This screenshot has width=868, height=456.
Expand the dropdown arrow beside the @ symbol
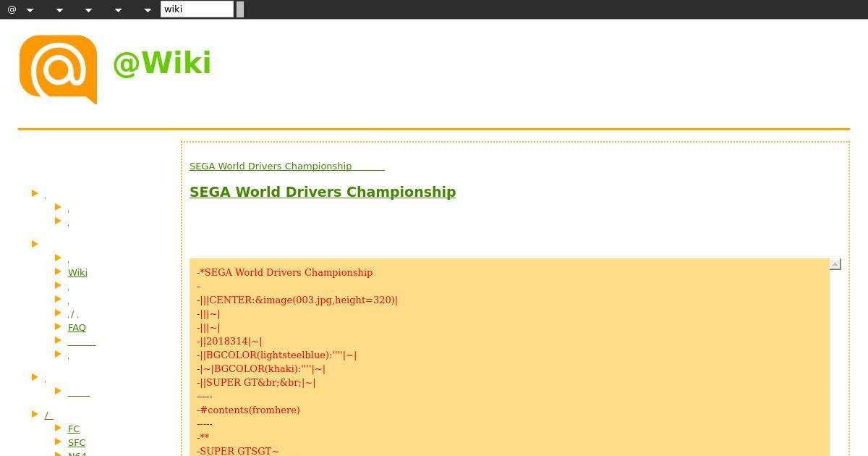tap(30, 10)
